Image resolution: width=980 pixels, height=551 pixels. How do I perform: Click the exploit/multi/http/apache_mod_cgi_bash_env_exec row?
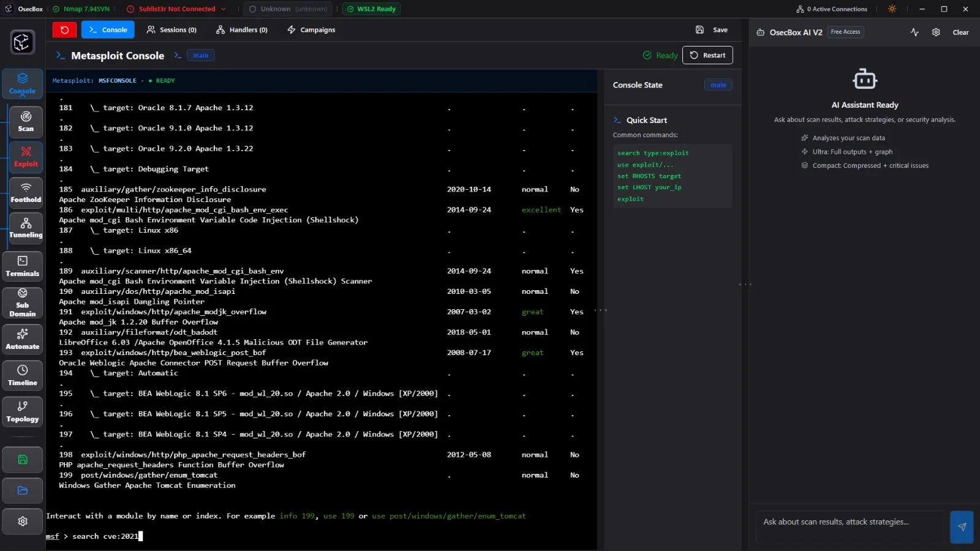[321, 210]
